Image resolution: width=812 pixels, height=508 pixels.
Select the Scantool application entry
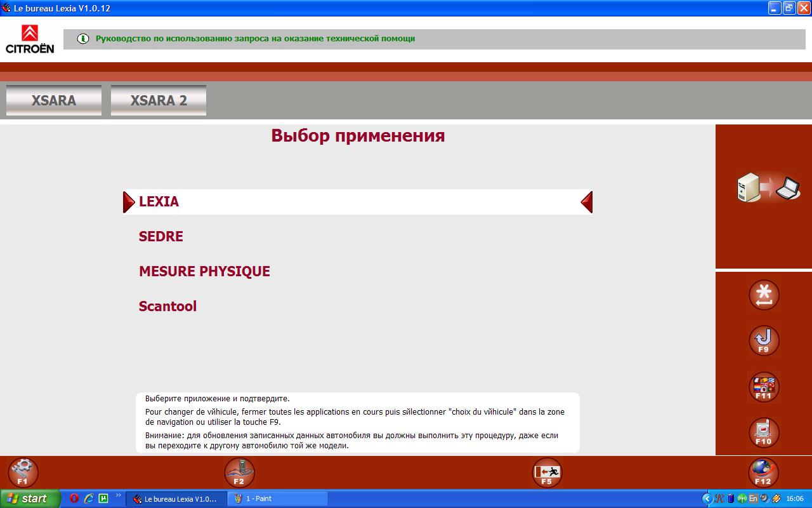(x=167, y=306)
